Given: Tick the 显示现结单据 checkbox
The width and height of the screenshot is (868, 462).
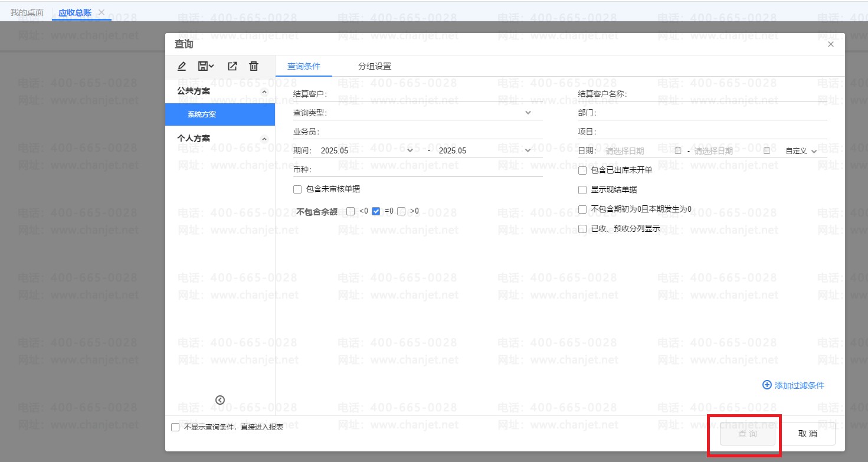Looking at the screenshot, I should (x=582, y=190).
